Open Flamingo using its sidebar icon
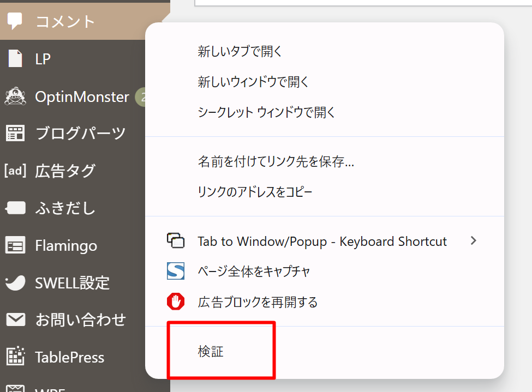 [x=15, y=246]
